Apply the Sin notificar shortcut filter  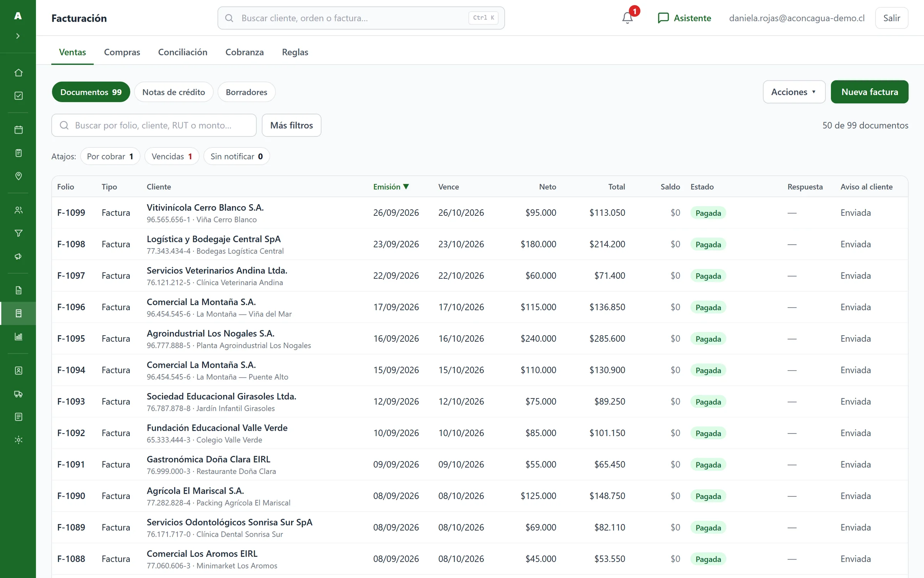pyautogui.click(x=236, y=156)
